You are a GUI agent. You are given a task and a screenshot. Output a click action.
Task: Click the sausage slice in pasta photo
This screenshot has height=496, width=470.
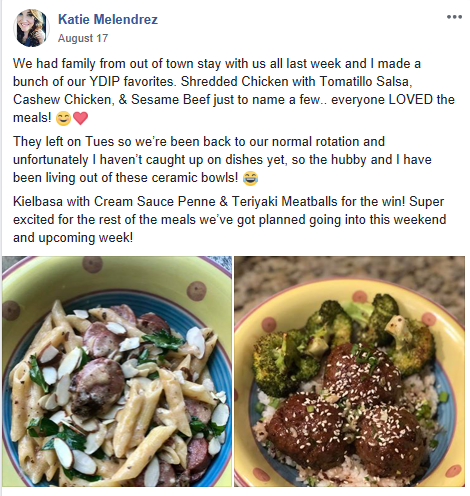[97, 383]
